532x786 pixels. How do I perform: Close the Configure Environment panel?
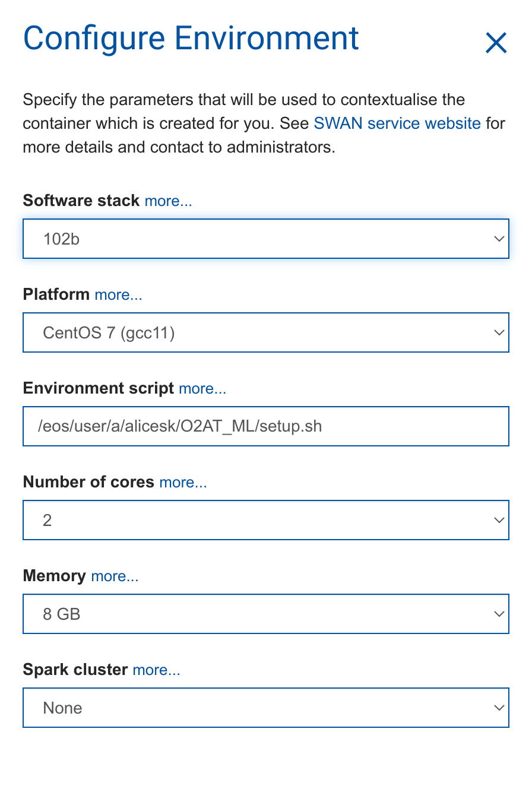pyautogui.click(x=496, y=43)
